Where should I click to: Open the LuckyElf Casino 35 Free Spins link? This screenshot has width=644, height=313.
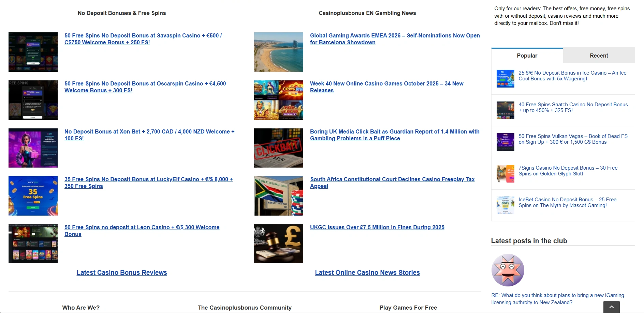[148, 183]
